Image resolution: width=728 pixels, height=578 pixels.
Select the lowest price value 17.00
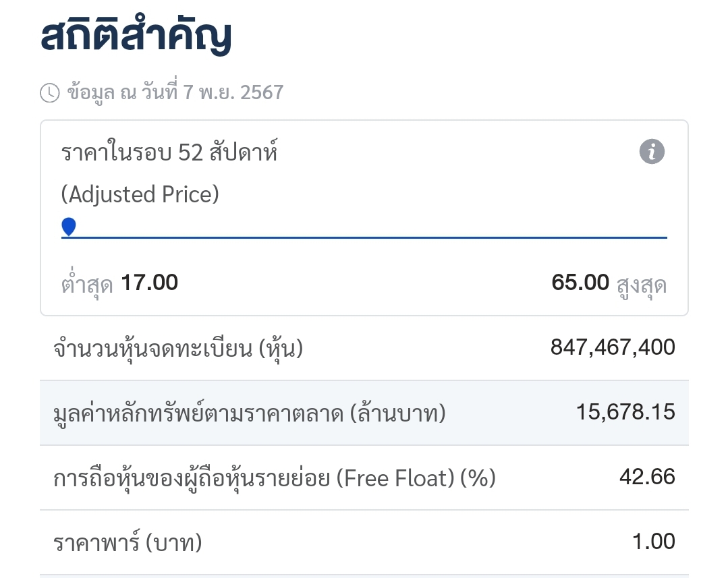coord(149,283)
